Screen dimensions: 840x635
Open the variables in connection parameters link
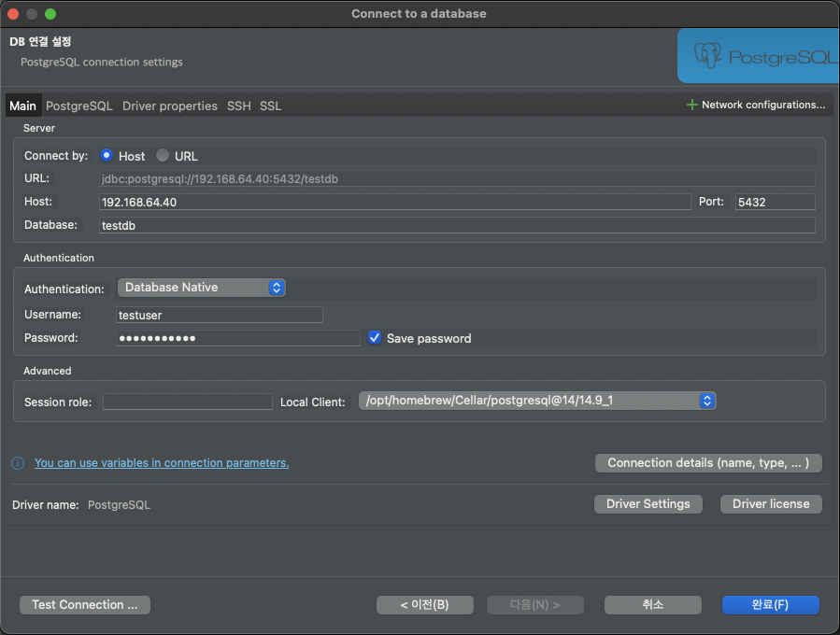tap(162, 463)
